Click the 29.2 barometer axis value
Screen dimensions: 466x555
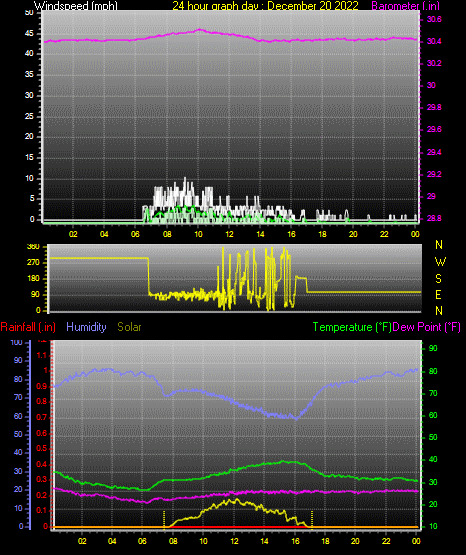tap(434, 174)
